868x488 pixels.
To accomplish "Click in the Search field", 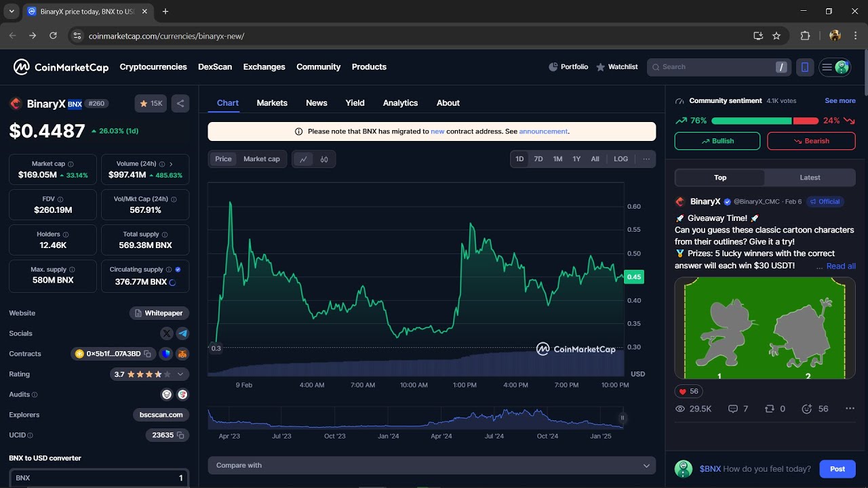I will [719, 67].
